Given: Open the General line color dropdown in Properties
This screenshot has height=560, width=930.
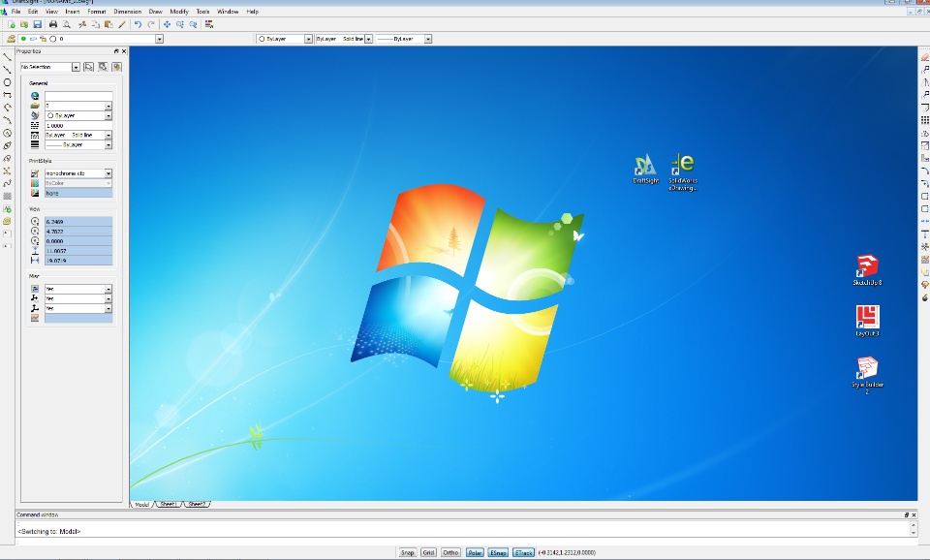Looking at the screenshot, I should point(108,115).
